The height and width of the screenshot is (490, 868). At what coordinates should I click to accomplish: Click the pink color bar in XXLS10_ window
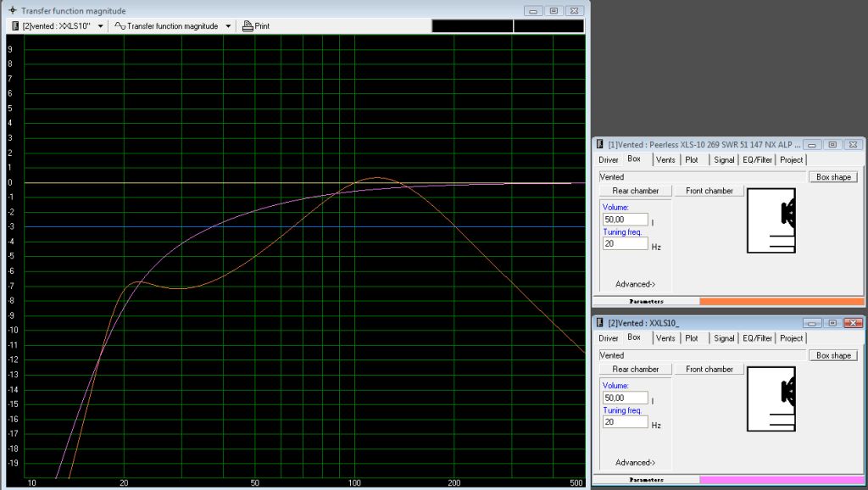tap(781, 479)
